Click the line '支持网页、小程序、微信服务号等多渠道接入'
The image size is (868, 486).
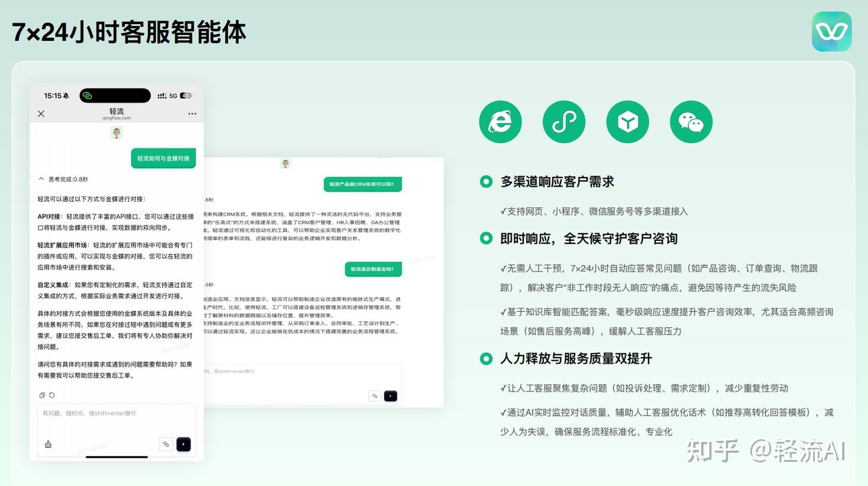[x=594, y=211]
